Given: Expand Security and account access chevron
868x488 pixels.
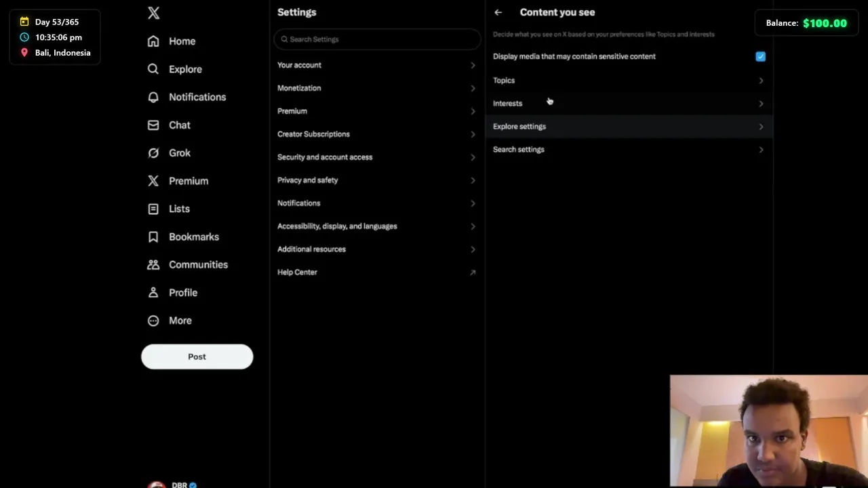Looking at the screenshot, I should [x=473, y=157].
